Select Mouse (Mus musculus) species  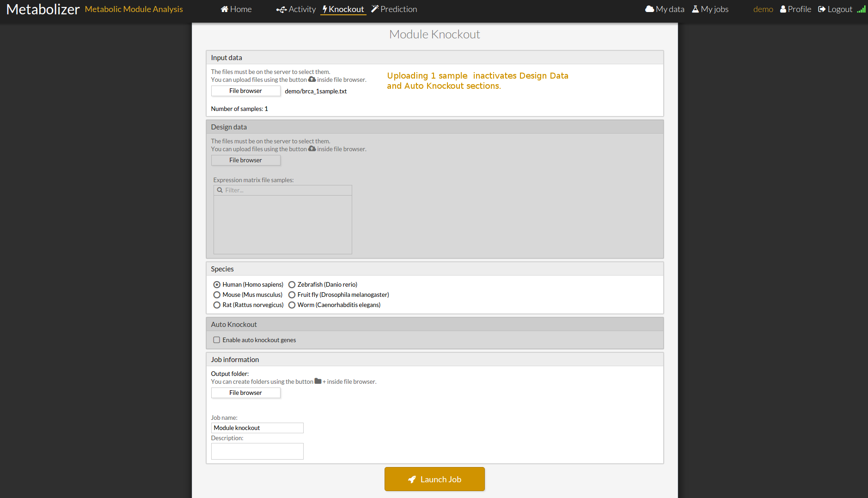point(217,295)
